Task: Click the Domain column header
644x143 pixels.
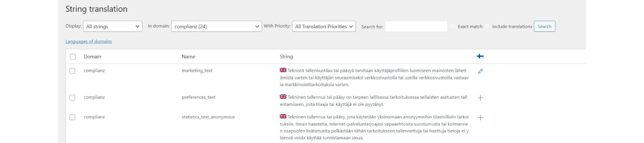Action: 92,56
